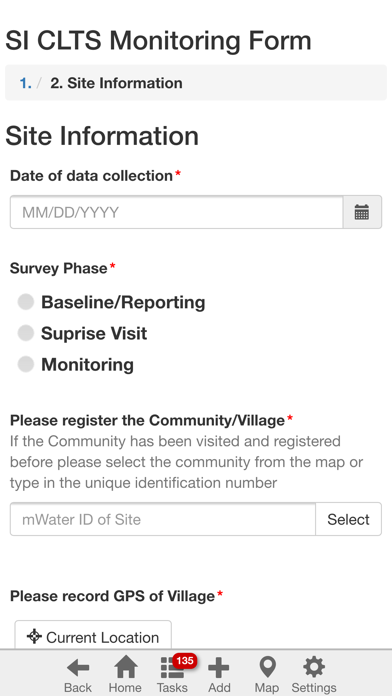Click the mWater ID of Site field
Image resolution: width=392 pixels, height=696 pixels.
click(163, 519)
